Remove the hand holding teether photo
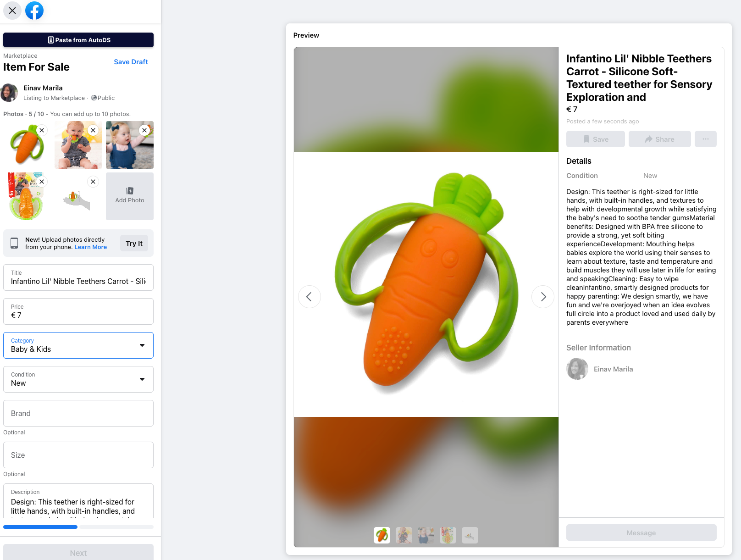 tap(93, 182)
